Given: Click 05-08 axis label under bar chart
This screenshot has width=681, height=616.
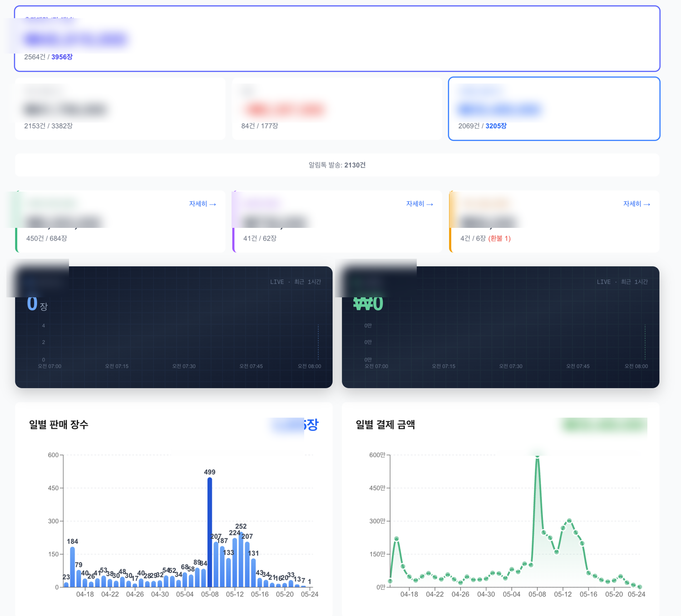Looking at the screenshot, I should (210, 594).
